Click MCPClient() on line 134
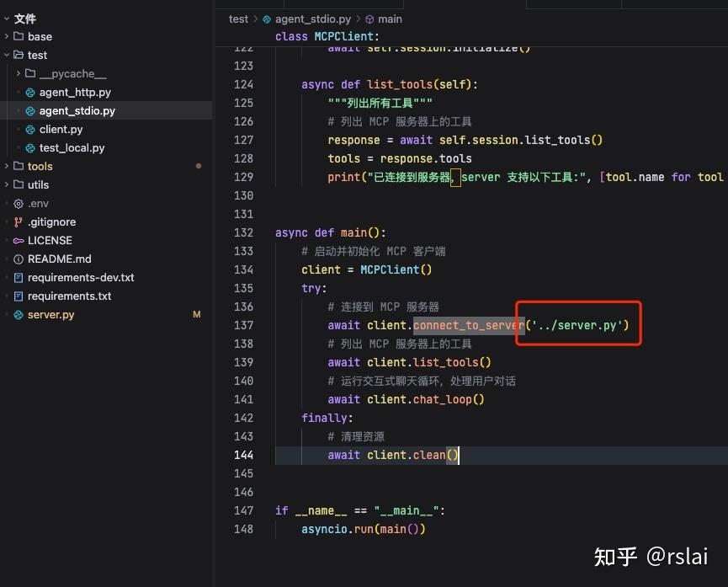The image size is (728, 587). click(396, 269)
